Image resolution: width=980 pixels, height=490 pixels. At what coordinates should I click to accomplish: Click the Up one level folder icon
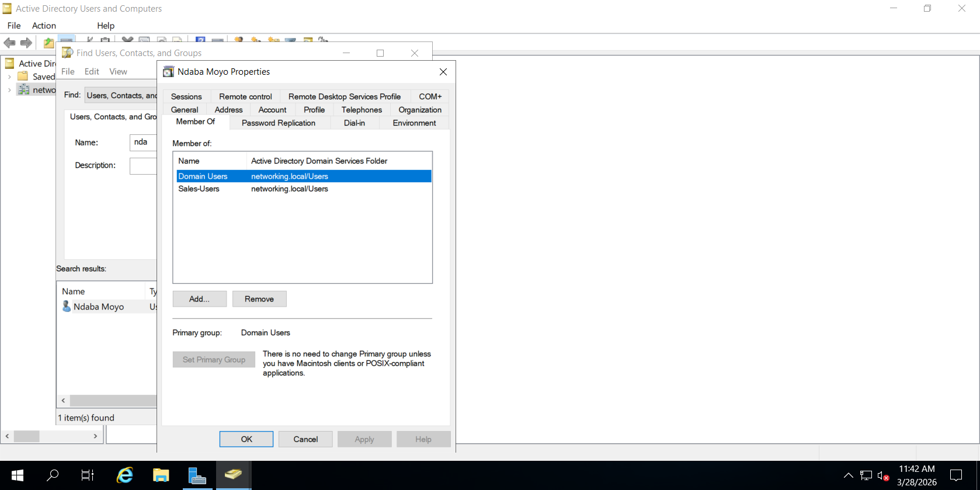pyautogui.click(x=48, y=43)
